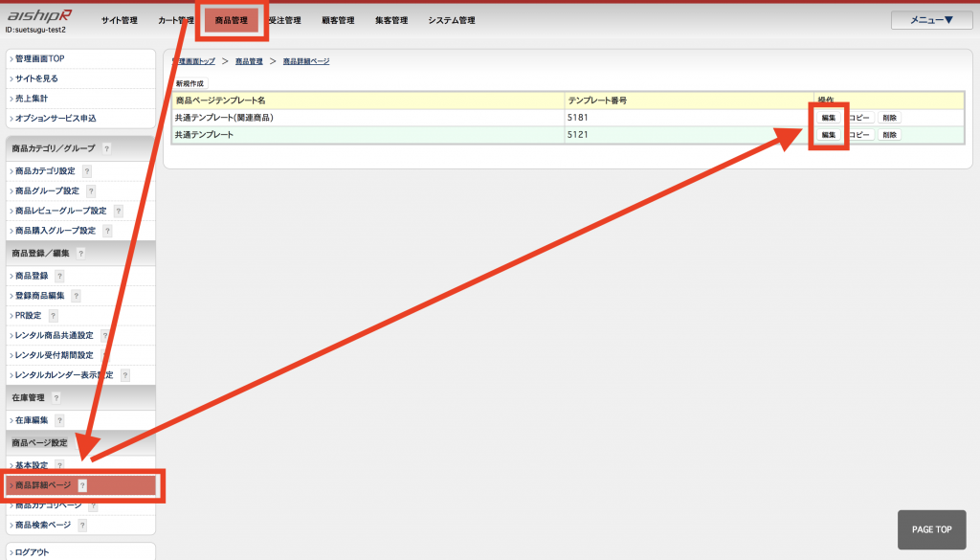Click the PAGE TOP button
This screenshot has height=560, width=980.
(931, 529)
